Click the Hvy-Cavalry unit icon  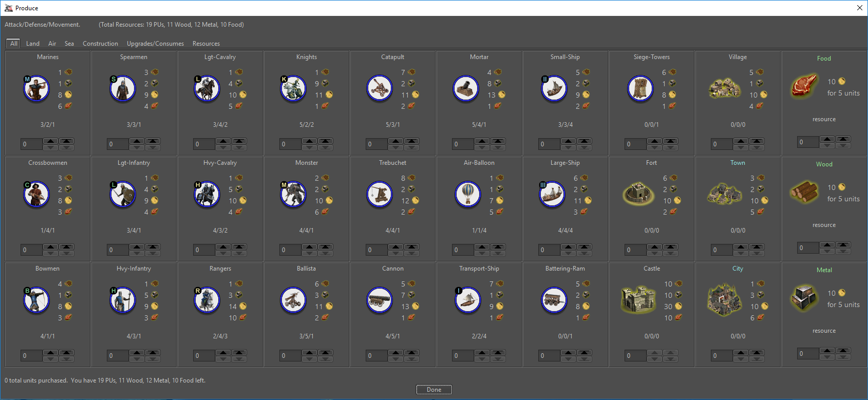(206, 194)
